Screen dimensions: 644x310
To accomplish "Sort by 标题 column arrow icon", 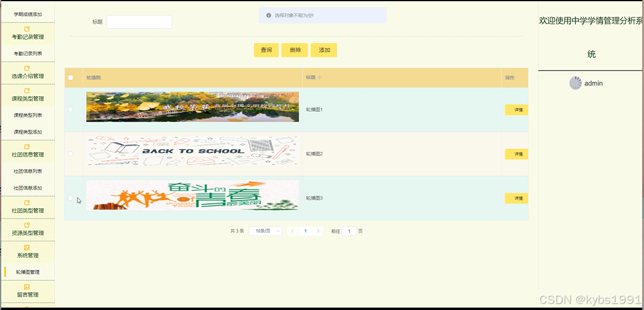I will point(319,78).
